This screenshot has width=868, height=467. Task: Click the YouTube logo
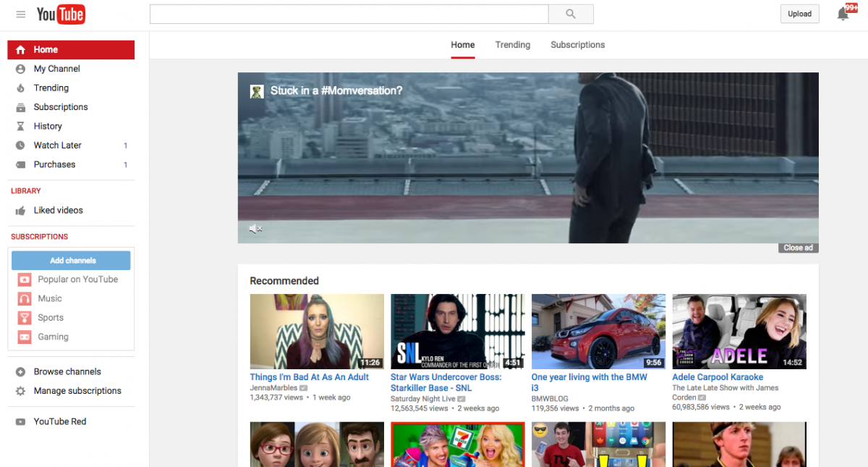pyautogui.click(x=61, y=14)
